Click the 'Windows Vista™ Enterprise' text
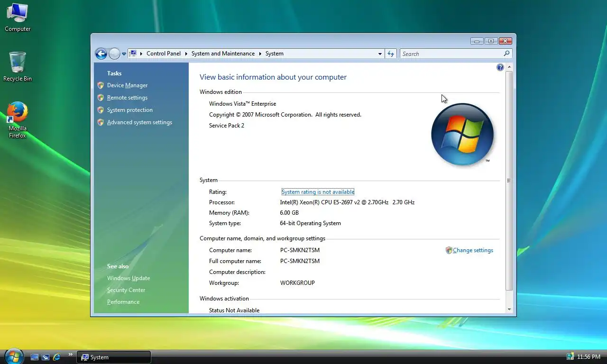This screenshot has height=364, width=607. [242, 104]
